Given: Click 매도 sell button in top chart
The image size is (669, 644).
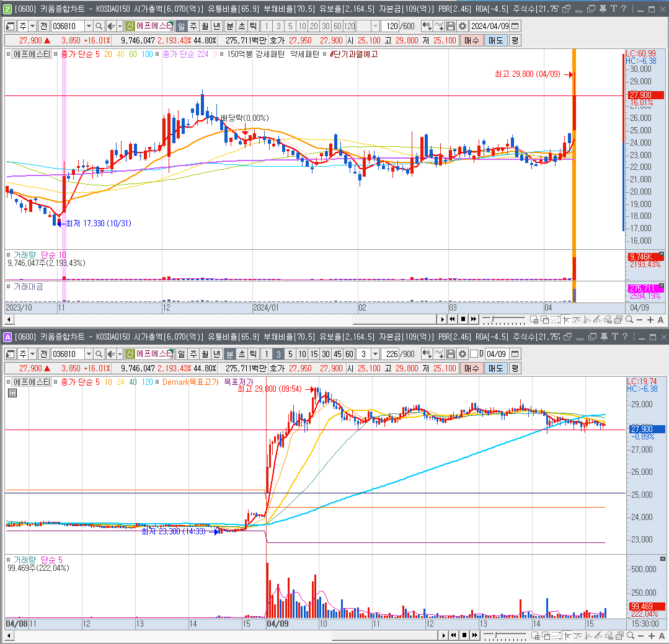Looking at the screenshot, I should (x=496, y=40).
